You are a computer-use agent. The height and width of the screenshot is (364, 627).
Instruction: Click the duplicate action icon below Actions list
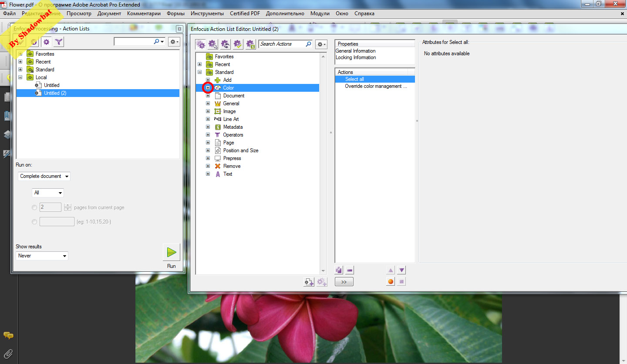point(339,270)
